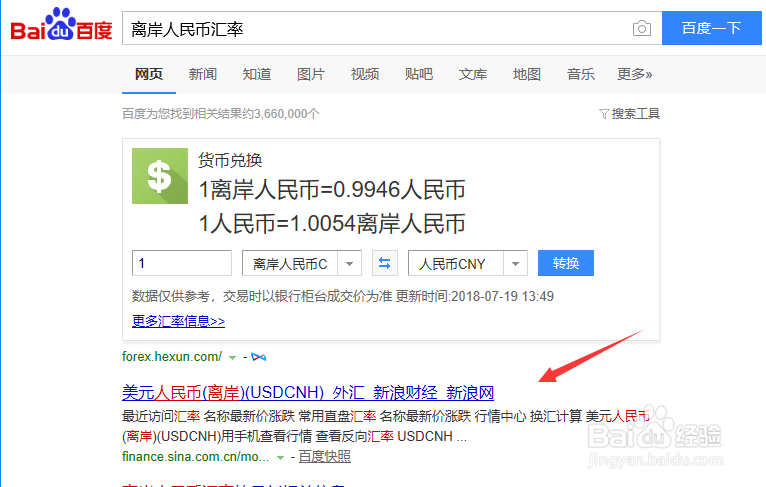This screenshot has width=766, height=487.
Task: Switch to the 新闻 tab
Action: [203, 74]
